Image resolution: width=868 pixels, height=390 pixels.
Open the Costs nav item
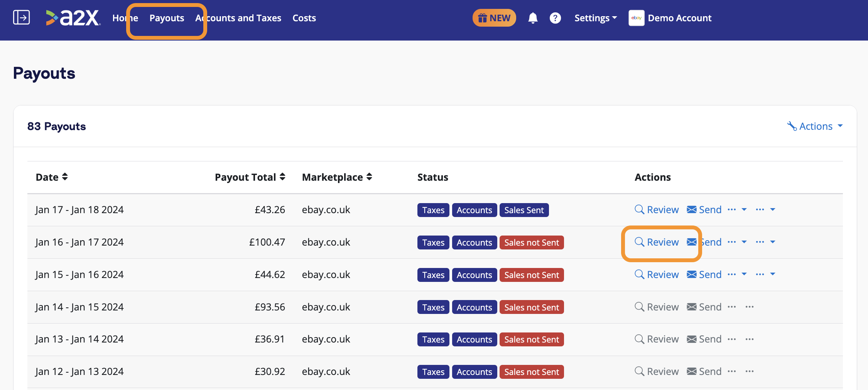click(x=304, y=18)
